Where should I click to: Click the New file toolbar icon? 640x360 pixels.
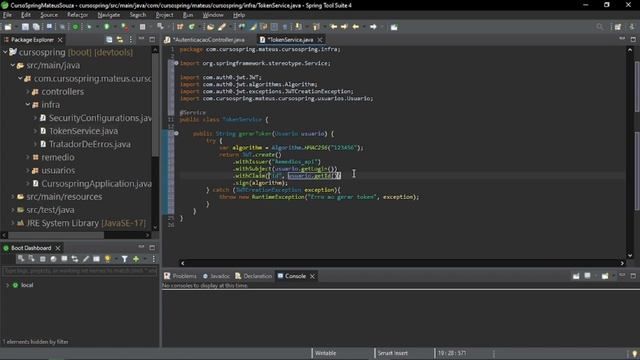tap(8, 27)
